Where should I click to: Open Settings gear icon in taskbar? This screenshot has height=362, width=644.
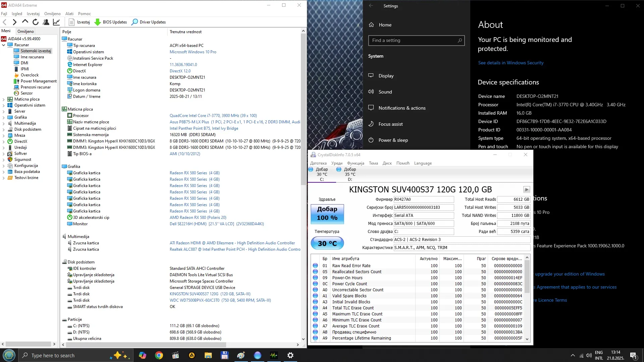click(x=290, y=355)
